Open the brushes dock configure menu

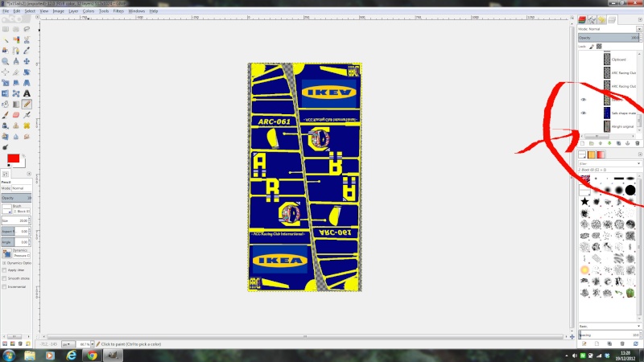[640, 154]
